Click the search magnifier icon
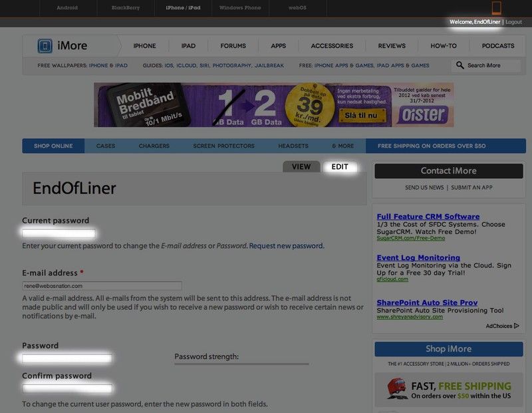Image resolution: width=532 pixels, height=413 pixels. [x=460, y=65]
